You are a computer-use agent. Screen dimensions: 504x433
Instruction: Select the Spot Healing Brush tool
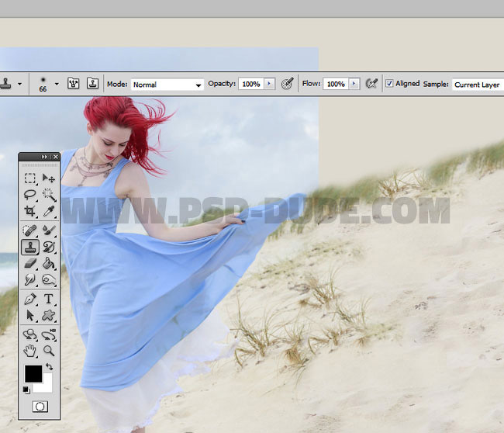pyautogui.click(x=30, y=230)
